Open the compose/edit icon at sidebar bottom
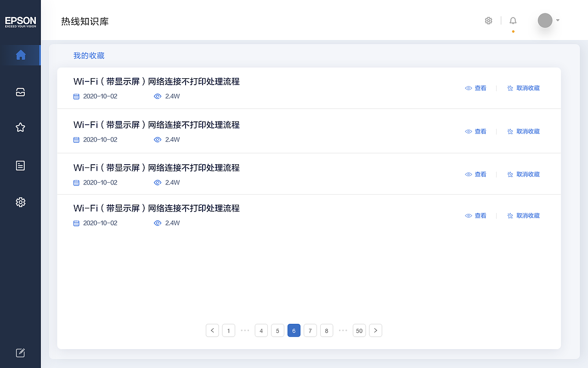The width and height of the screenshot is (588, 368). [x=20, y=352]
